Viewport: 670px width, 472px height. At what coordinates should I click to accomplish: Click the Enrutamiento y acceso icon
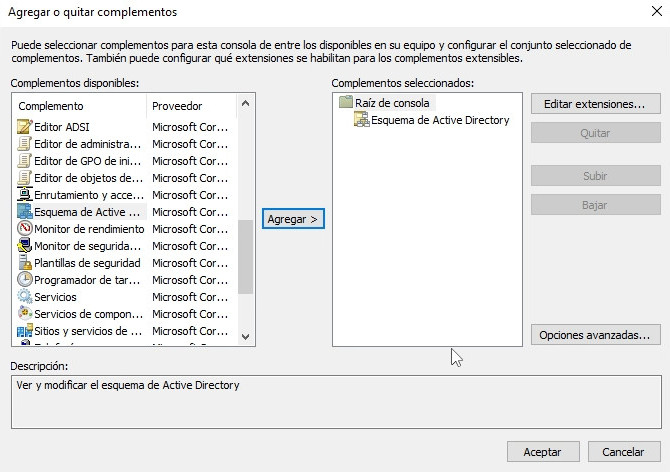(25, 195)
